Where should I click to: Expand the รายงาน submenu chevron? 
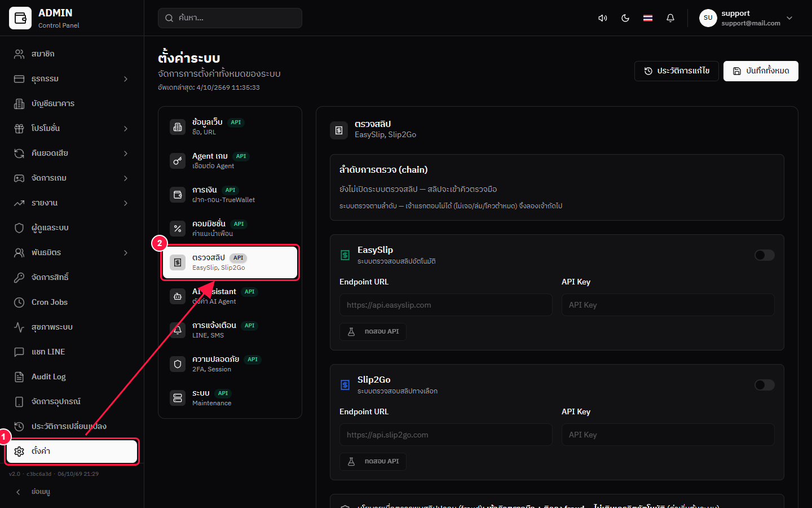click(126, 203)
